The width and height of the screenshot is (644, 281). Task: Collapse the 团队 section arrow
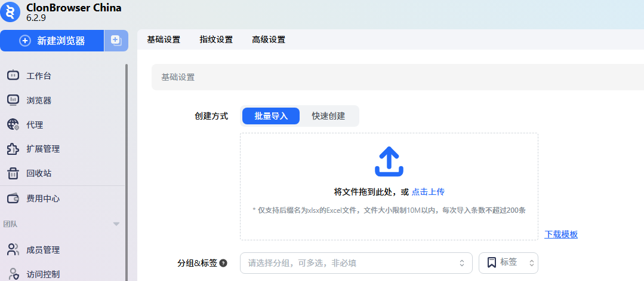point(116,224)
